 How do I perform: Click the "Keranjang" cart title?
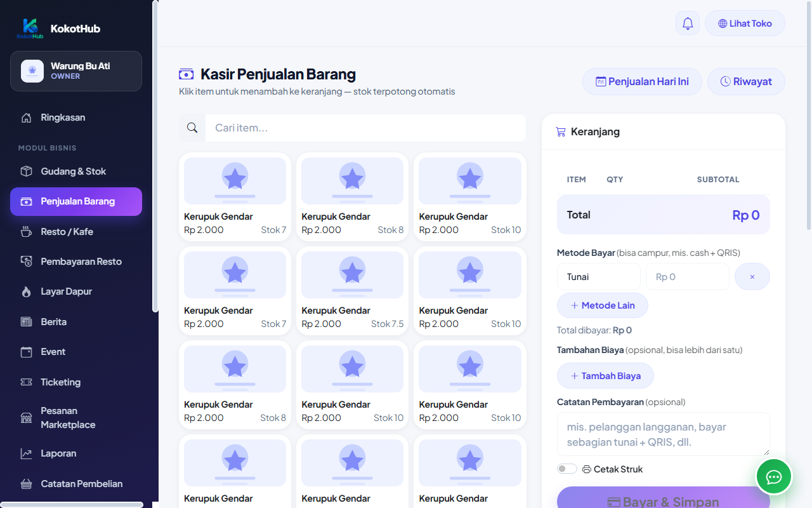[595, 132]
